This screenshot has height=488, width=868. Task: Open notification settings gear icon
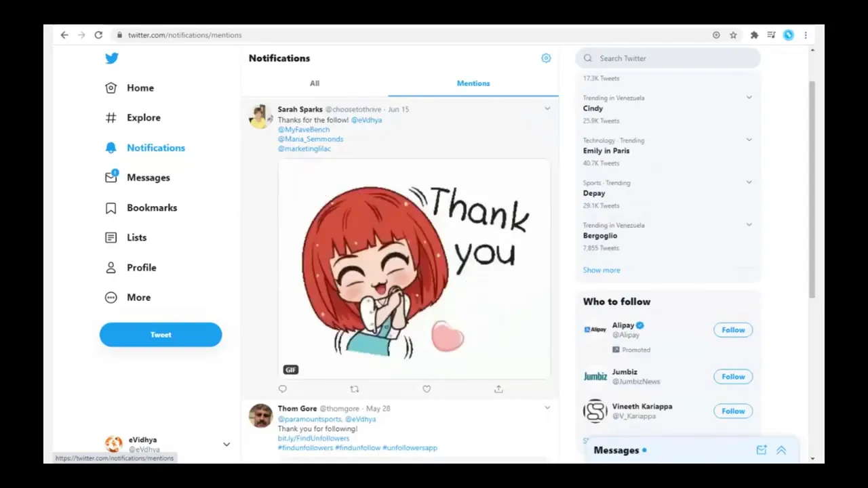(x=546, y=58)
